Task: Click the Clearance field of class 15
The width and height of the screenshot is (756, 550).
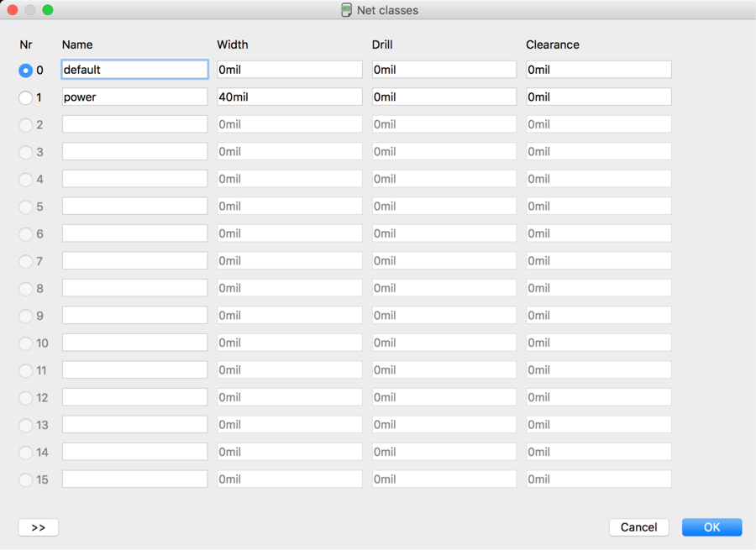Action: pos(599,479)
